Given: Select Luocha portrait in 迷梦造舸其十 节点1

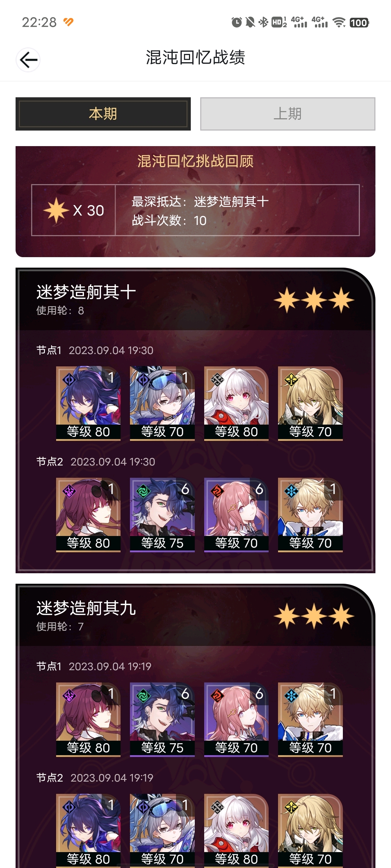Looking at the screenshot, I should point(310,403).
